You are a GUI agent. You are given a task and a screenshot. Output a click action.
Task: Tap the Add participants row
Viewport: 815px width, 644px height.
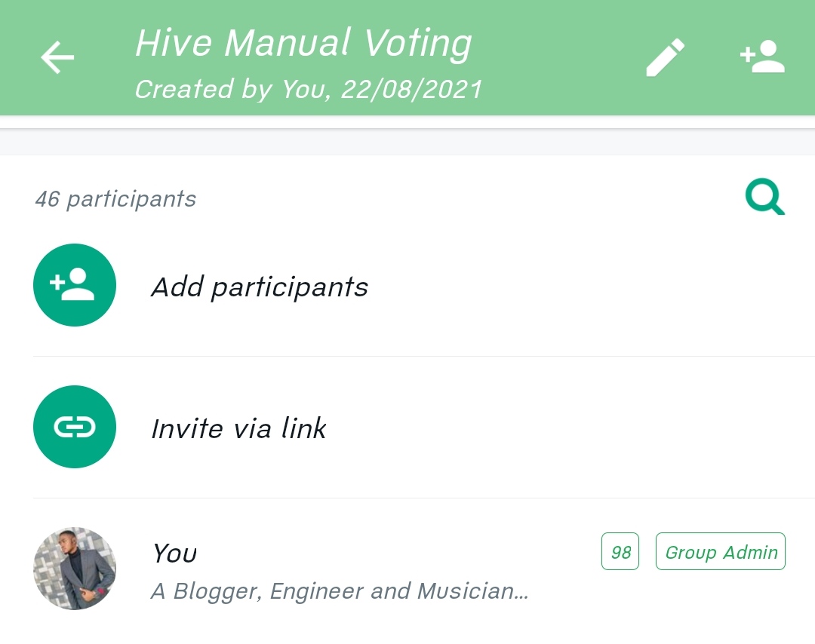[x=407, y=286]
